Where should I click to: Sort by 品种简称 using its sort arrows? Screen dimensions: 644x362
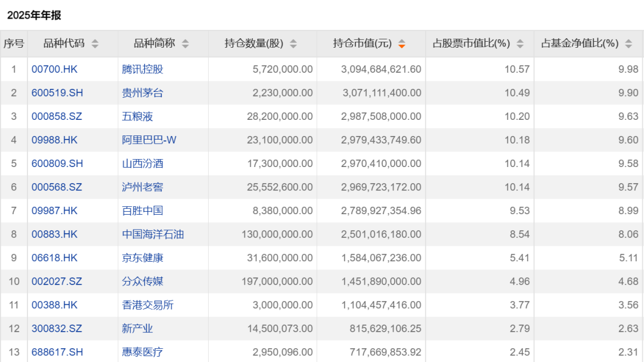pyautogui.click(x=185, y=44)
